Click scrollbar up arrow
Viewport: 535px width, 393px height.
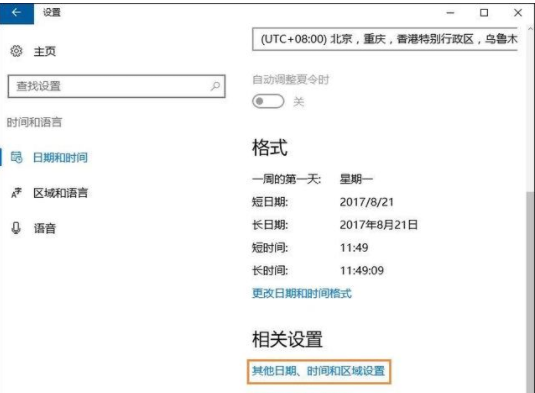coord(531,29)
